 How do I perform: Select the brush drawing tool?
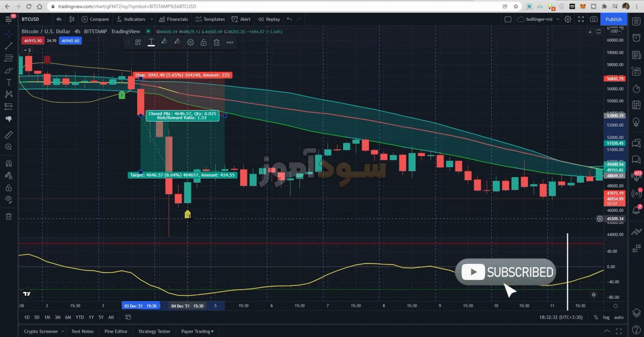coord(8,70)
